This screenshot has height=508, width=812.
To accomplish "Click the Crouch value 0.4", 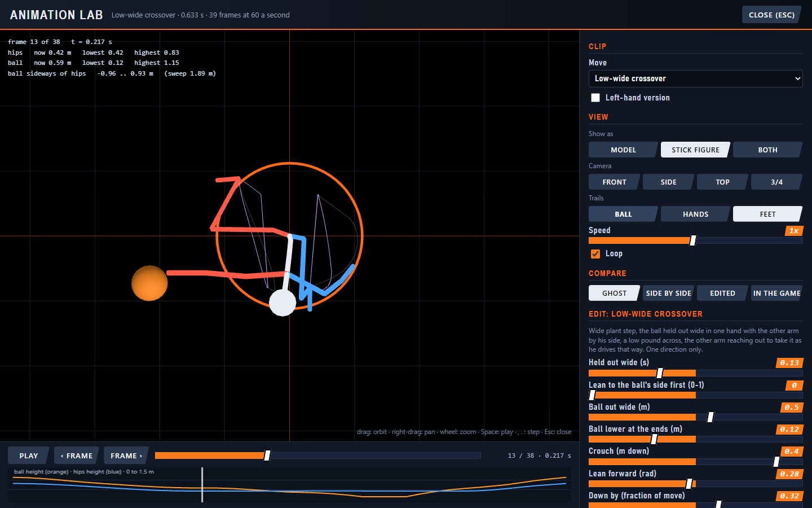I will tap(792, 451).
